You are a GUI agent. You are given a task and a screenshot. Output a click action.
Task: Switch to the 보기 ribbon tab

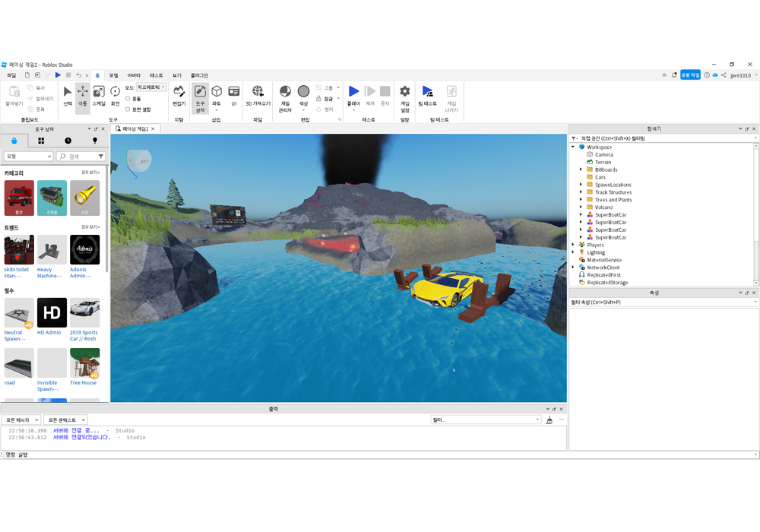click(x=177, y=75)
